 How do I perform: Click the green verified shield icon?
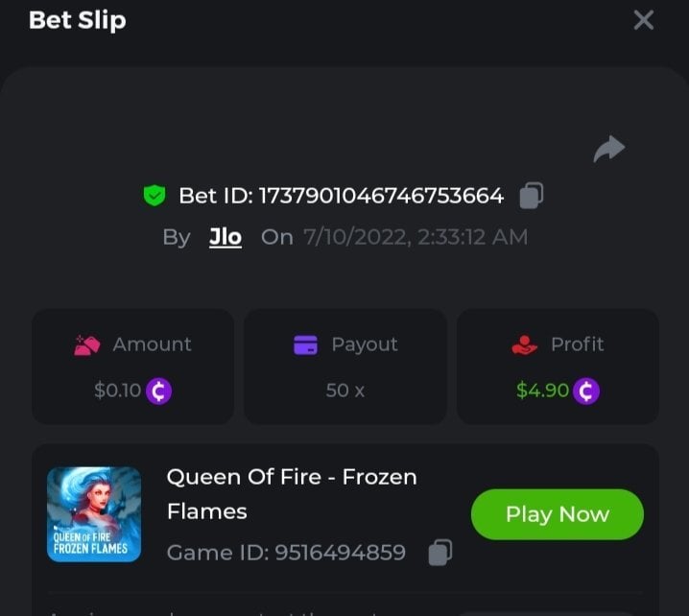(x=154, y=196)
